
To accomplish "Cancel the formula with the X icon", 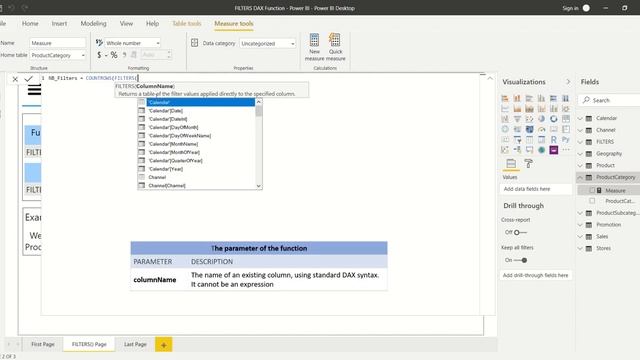I will [15, 79].
